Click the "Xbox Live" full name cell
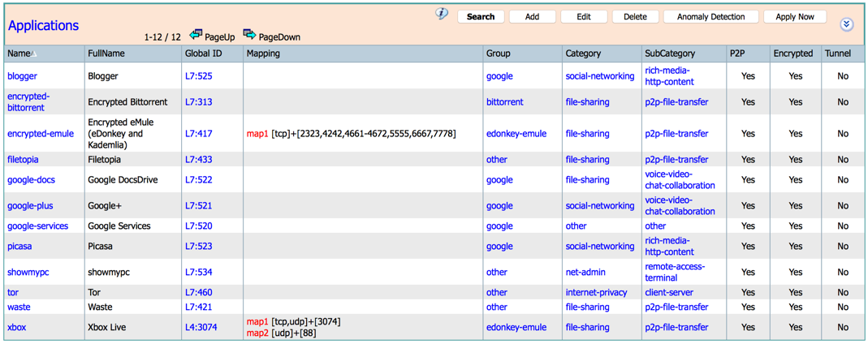Screen dimensions: 868x344 click(x=107, y=327)
